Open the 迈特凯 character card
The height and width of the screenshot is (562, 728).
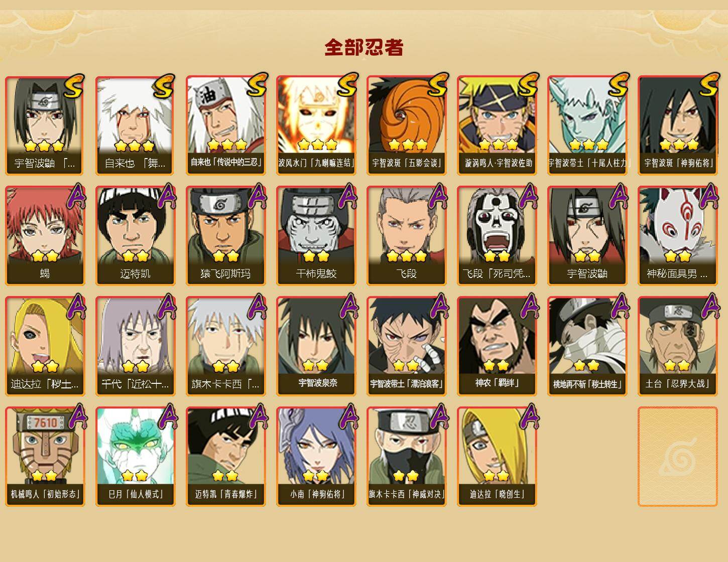point(136,235)
